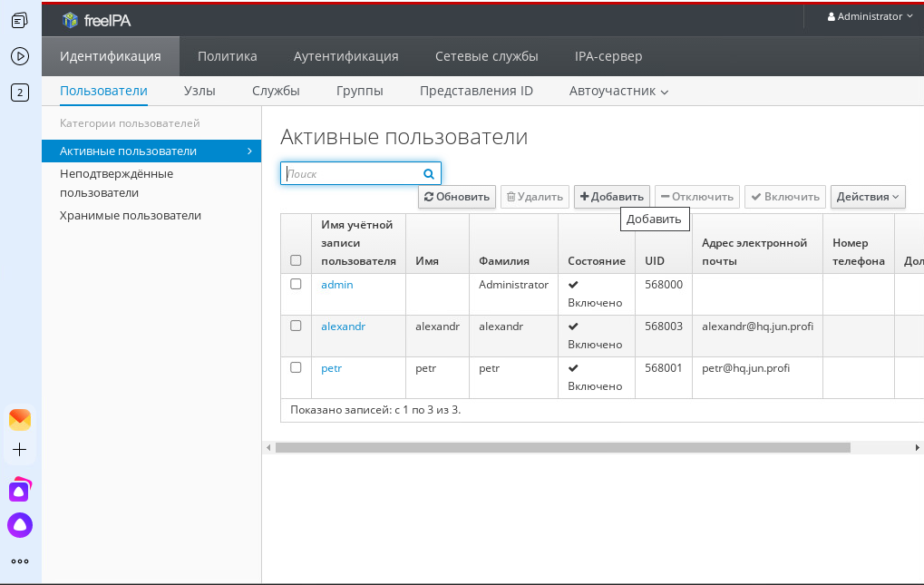Click the Поиск search field
Viewport: 924px width, 585px height.
(x=352, y=173)
